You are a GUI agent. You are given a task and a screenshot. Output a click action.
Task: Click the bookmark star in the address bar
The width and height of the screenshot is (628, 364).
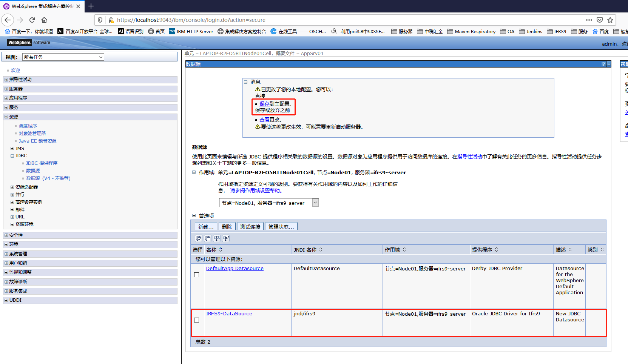click(x=611, y=20)
